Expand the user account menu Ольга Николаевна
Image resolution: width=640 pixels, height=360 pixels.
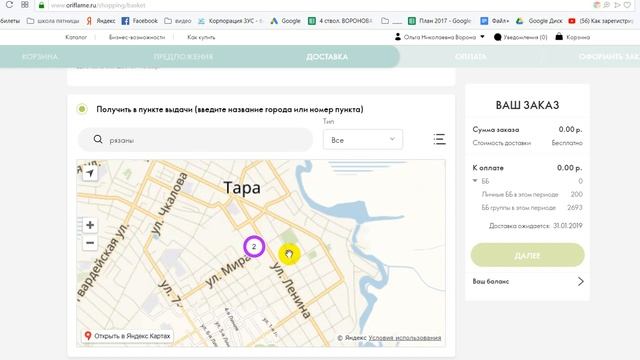[x=439, y=37]
